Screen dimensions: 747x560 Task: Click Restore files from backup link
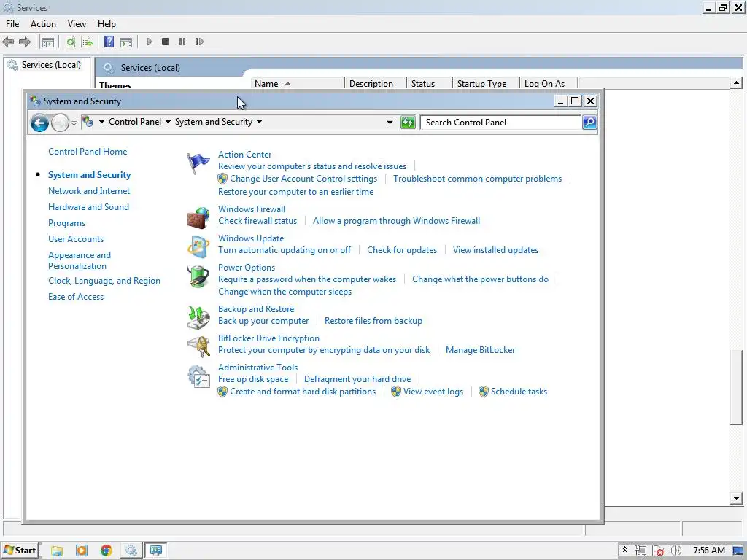(x=373, y=321)
